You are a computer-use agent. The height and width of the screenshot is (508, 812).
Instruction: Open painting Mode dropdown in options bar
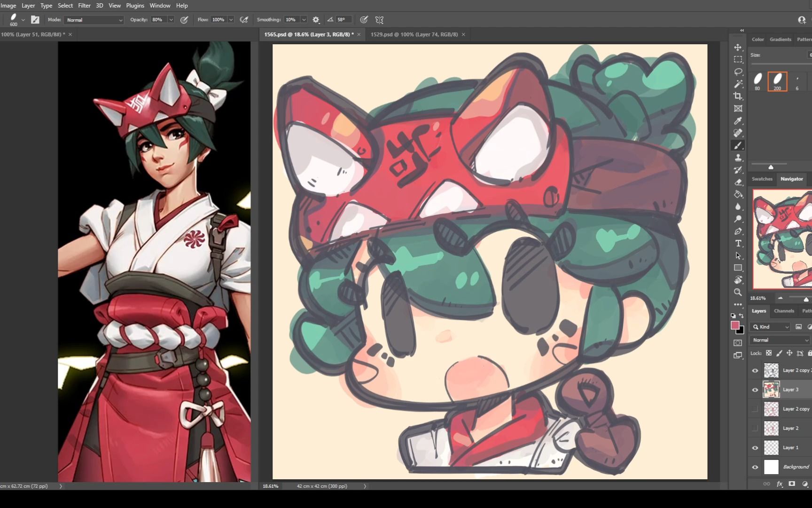(x=94, y=20)
